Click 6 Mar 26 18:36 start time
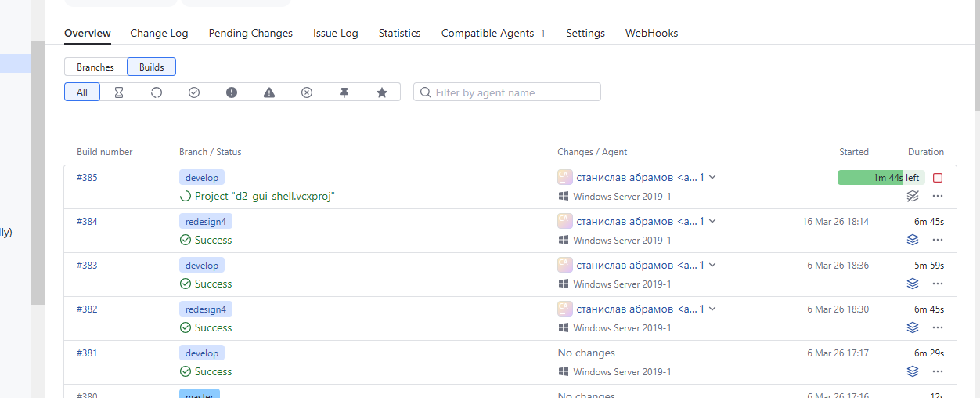Viewport: 980px width, 398px height. tap(838, 265)
